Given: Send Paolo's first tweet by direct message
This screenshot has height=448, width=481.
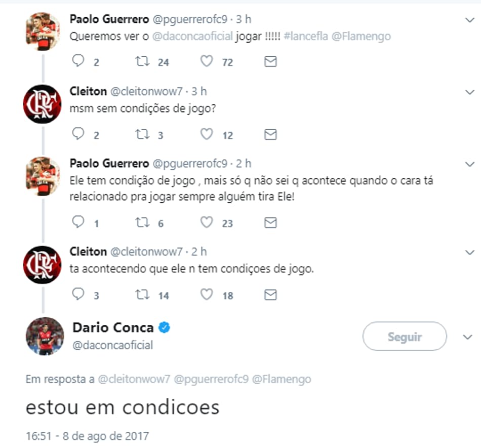Looking at the screenshot, I should tap(271, 62).
